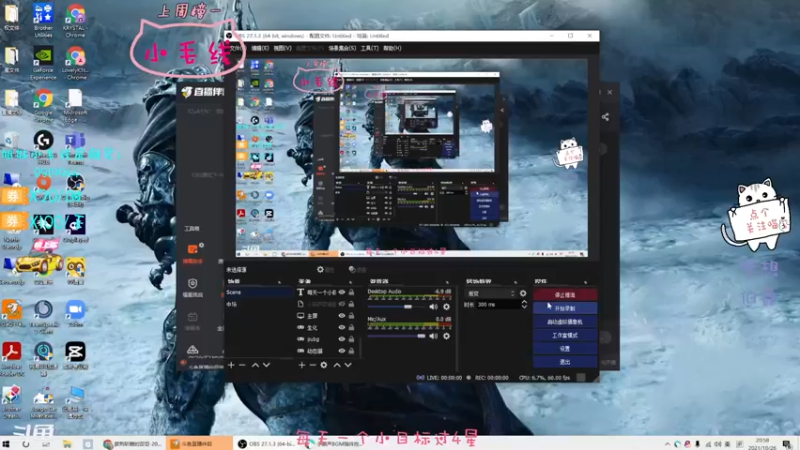
Task: Click 设置 settings button in Controls
Action: click(x=565, y=348)
